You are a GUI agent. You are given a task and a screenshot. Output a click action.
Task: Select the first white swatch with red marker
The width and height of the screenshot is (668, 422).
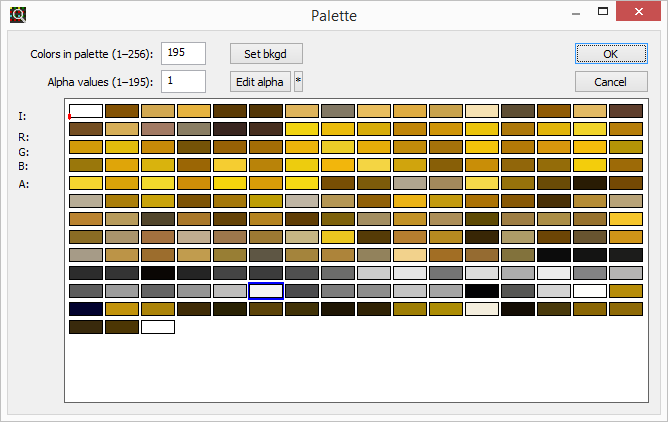tap(86, 111)
